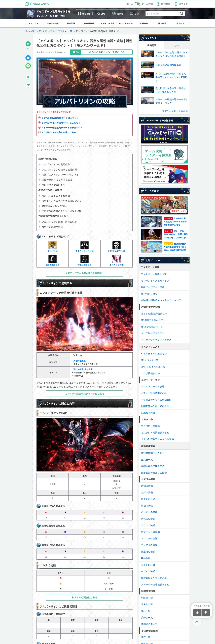Click the GameWith logo in header
Image resolution: width=215 pixels, height=644 pixels.
(x=37, y=4)
